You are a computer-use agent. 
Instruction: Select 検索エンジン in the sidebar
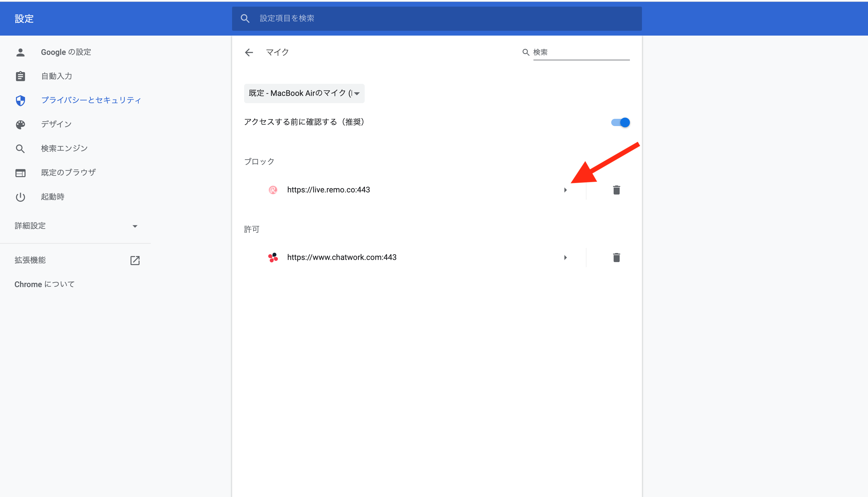(64, 148)
